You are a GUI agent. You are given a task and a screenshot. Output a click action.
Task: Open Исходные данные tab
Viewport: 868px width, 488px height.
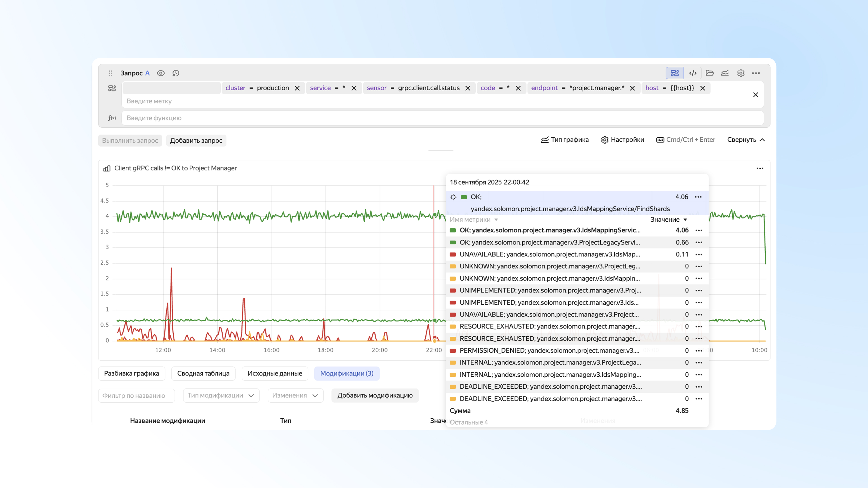(275, 373)
